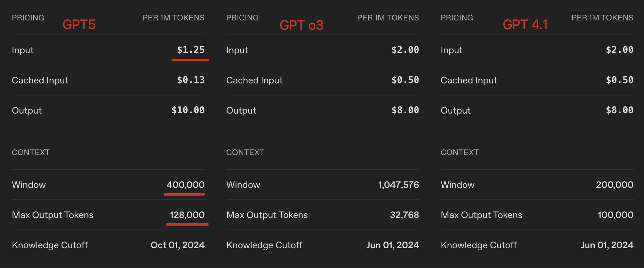Click the PER 1M TOKENS header under GPT5
Image resolution: width=644 pixels, height=268 pixels.
(x=174, y=18)
